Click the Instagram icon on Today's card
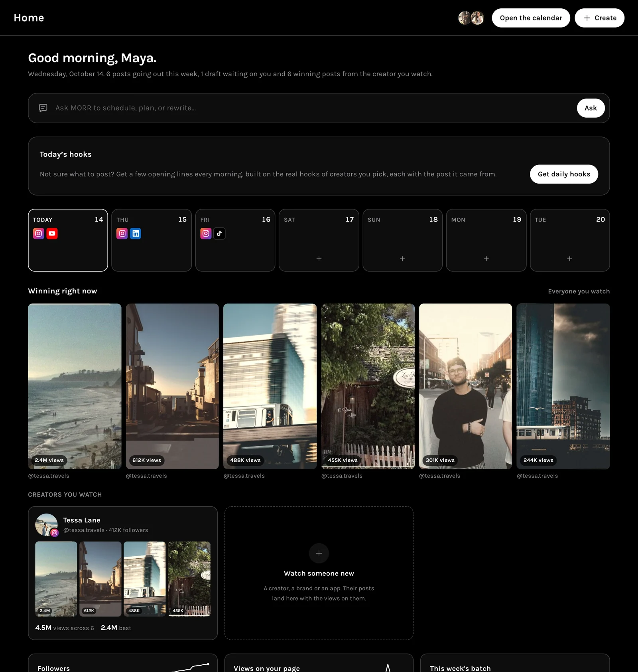 tap(39, 233)
